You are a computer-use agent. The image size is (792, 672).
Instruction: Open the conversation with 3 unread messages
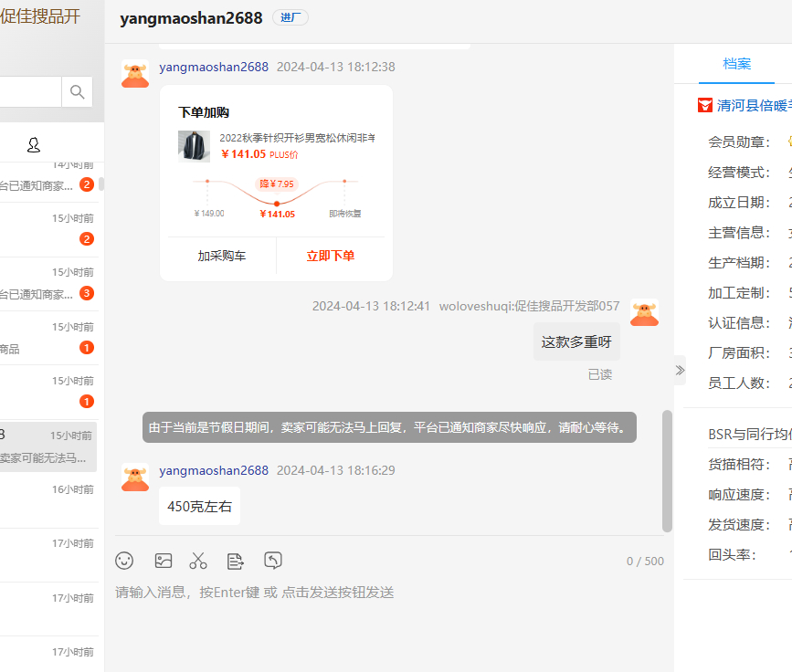(50, 284)
